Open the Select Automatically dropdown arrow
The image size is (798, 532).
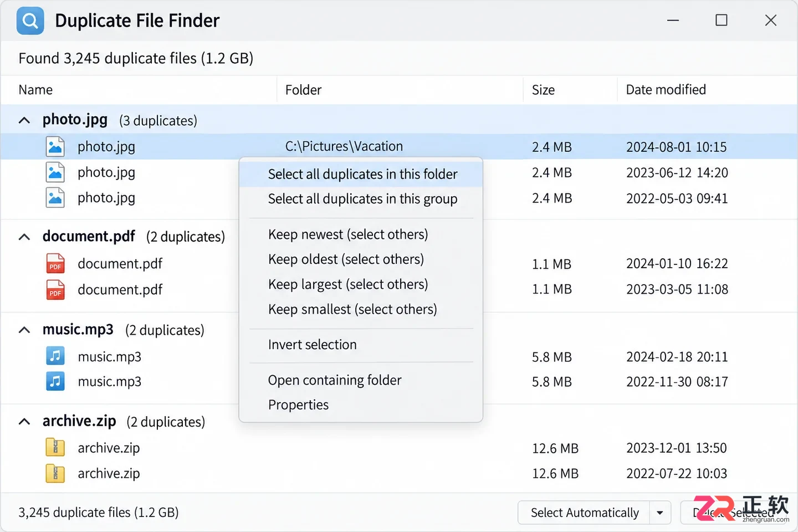pos(659,513)
